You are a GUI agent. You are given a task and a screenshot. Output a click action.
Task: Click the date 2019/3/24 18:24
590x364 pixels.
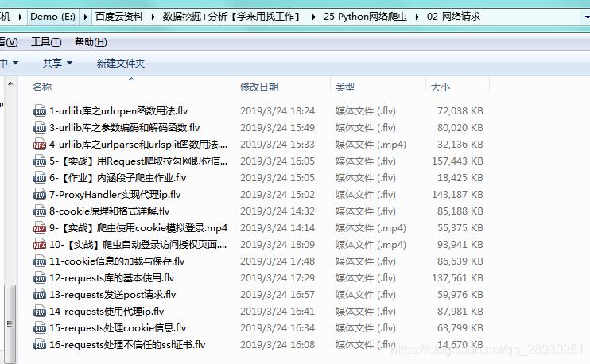[278, 111]
